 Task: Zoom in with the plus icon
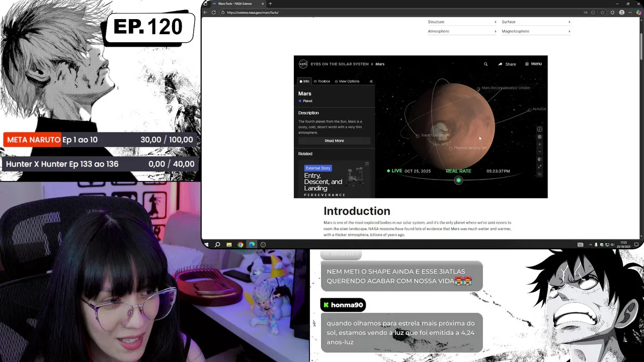(539, 144)
